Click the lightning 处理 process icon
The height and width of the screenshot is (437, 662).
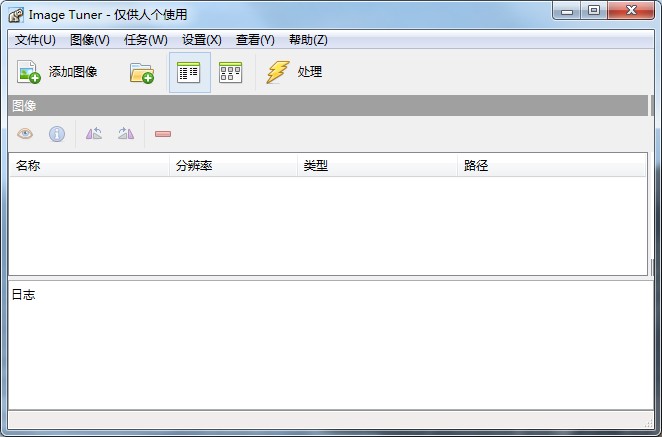click(x=278, y=72)
